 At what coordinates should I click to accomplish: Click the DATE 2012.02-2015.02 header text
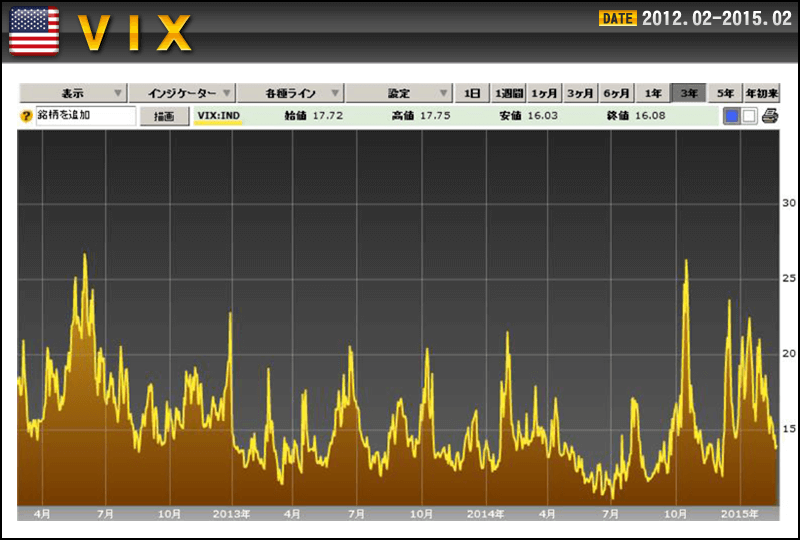[x=695, y=19]
